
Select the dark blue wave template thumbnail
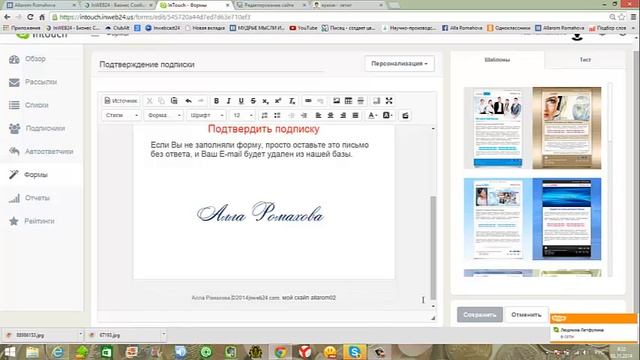point(567,219)
